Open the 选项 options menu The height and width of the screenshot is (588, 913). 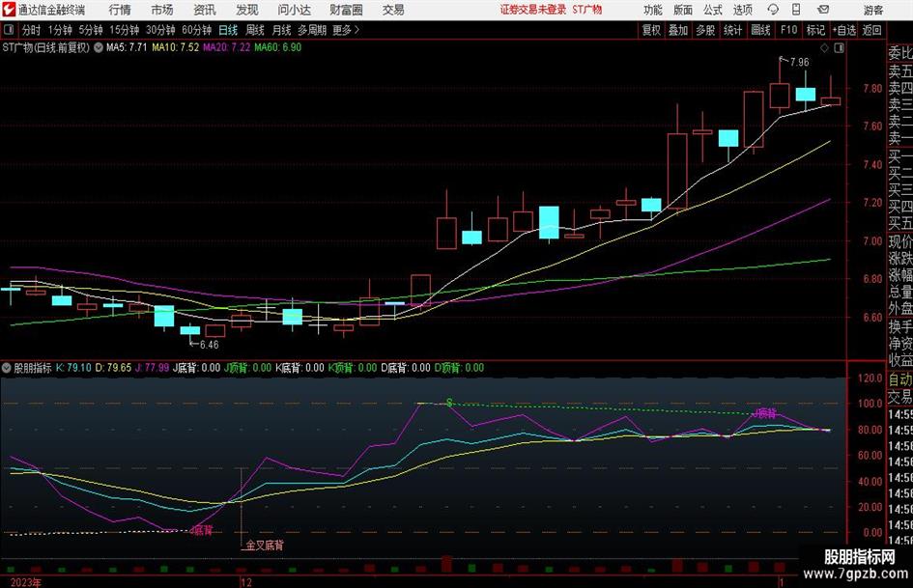pos(742,10)
